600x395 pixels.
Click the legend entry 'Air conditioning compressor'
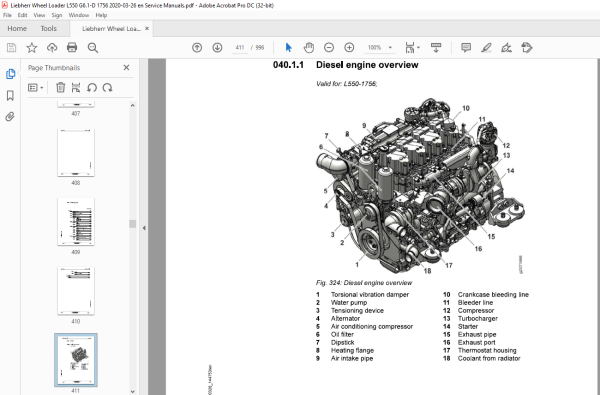[372, 326]
